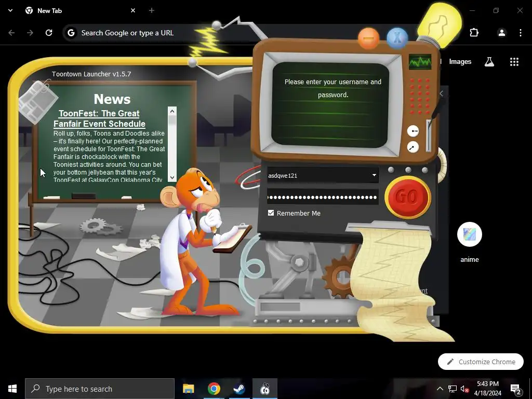Image resolution: width=532 pixels, height=399 pixels.
Task: Open the Search Labs flask icon
Action: pyautogui.click(x=489, y=62)
